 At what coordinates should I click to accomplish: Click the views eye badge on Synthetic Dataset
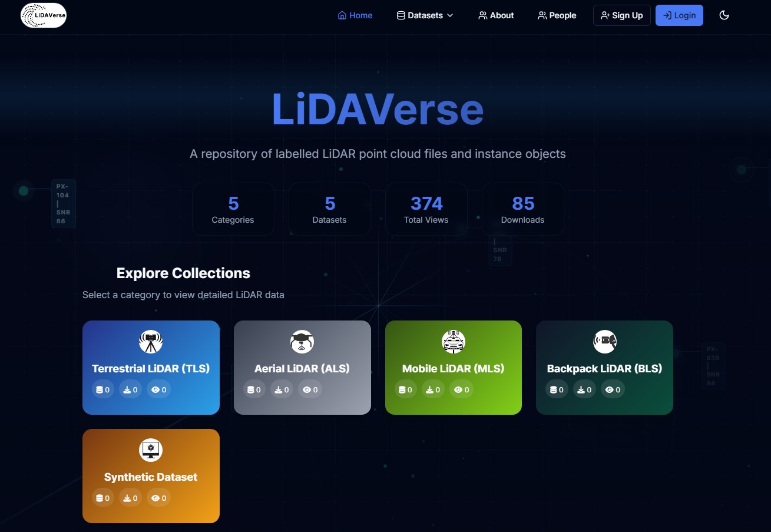(x=159, y=498)
